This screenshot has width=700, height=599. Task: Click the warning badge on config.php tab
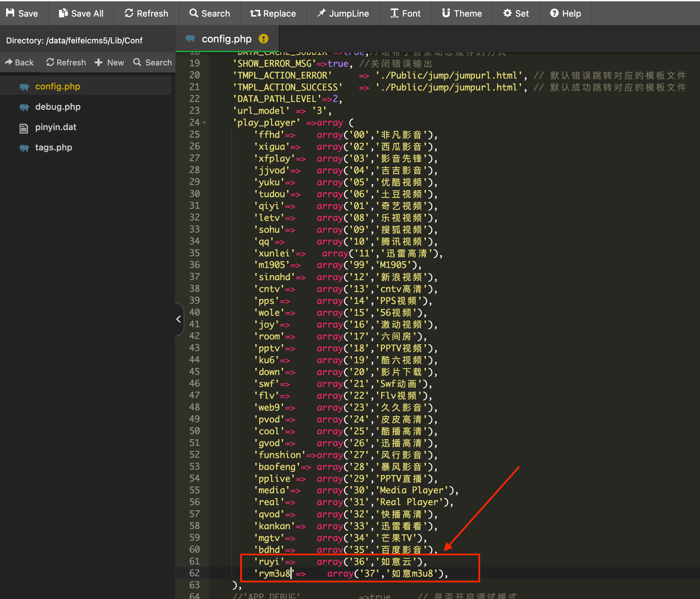[263, 39]
